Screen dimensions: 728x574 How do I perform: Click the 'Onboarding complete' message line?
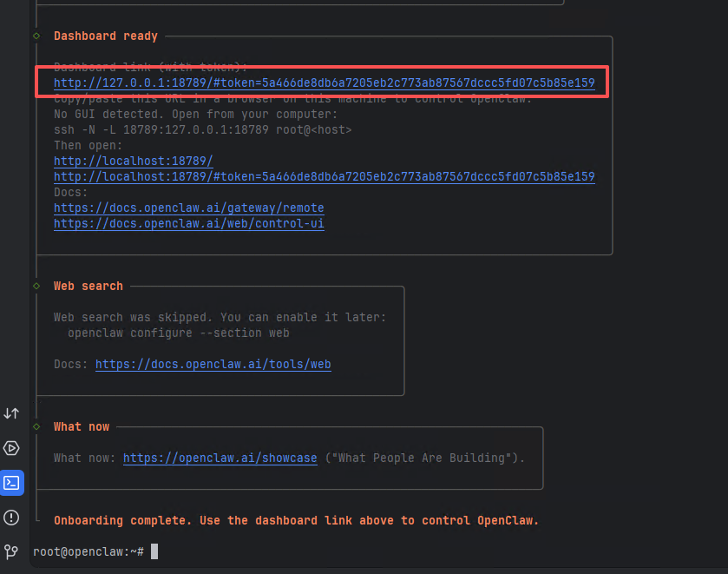296,521
